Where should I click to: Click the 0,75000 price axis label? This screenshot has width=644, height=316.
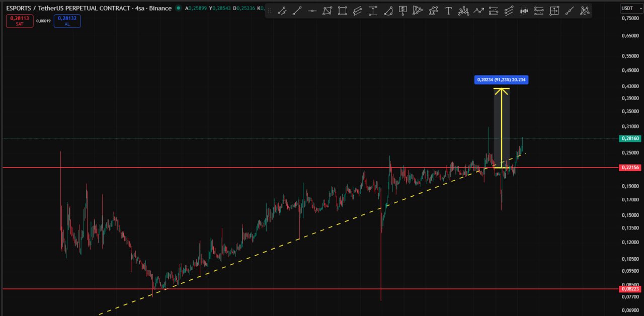click(x=630, y=18)
